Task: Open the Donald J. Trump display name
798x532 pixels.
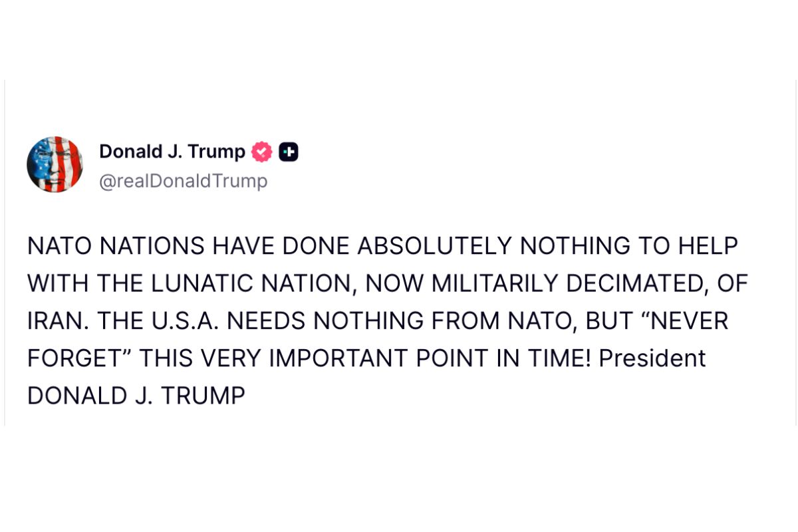Action: [x=172, y=152]
